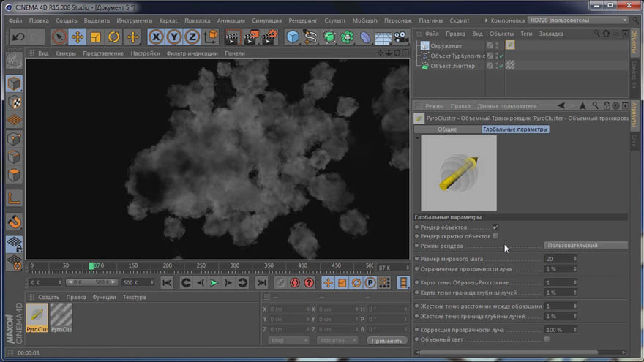Uncheck Рендер объектов checkbox
The height and width of the screenshot is (362, 644).
[495, 227]
